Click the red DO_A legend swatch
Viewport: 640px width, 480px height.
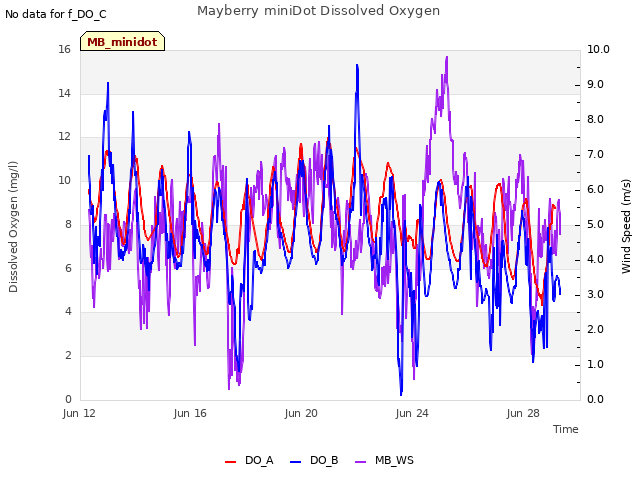(231, 462)
